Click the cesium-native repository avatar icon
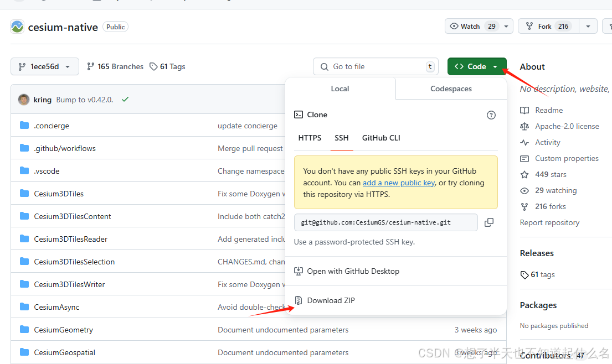The width and height of the screenshot is (612, 364). click(x=17, y=27)
